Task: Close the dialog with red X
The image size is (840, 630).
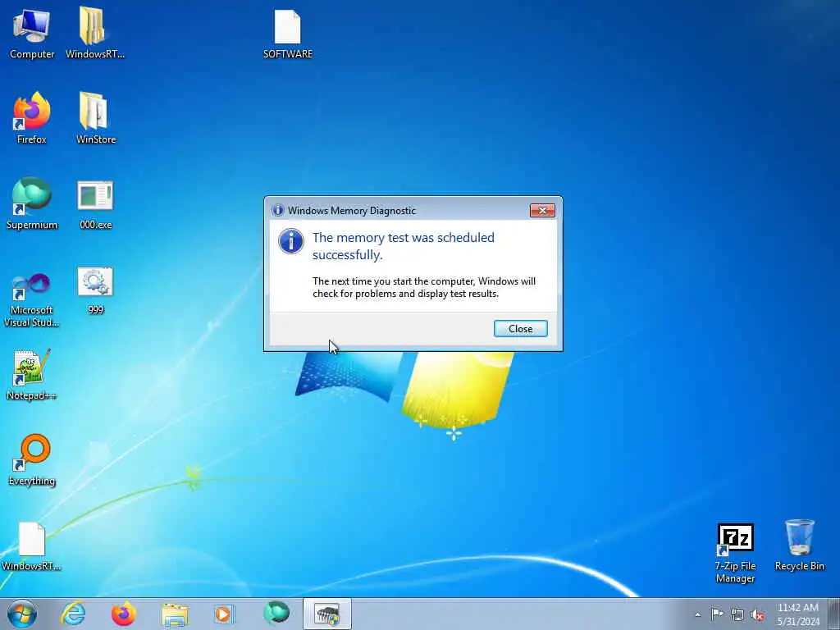Action: tap(542, 211)
